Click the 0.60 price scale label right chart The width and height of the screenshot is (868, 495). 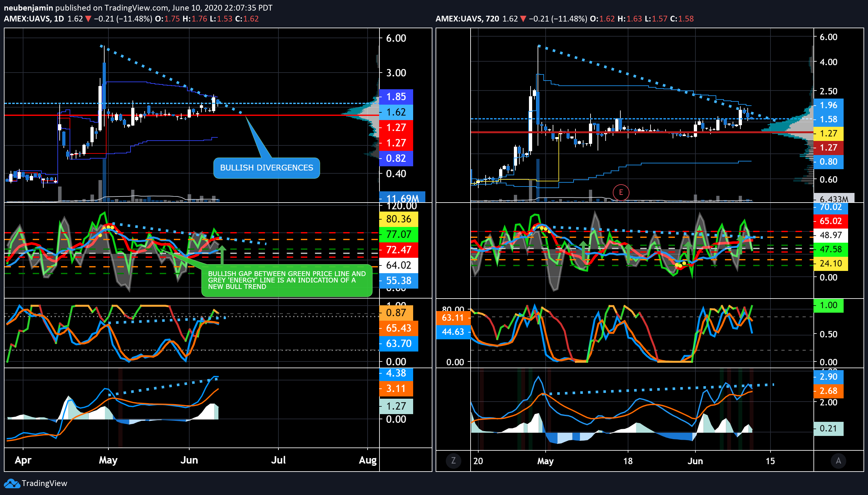pos(828,179)
